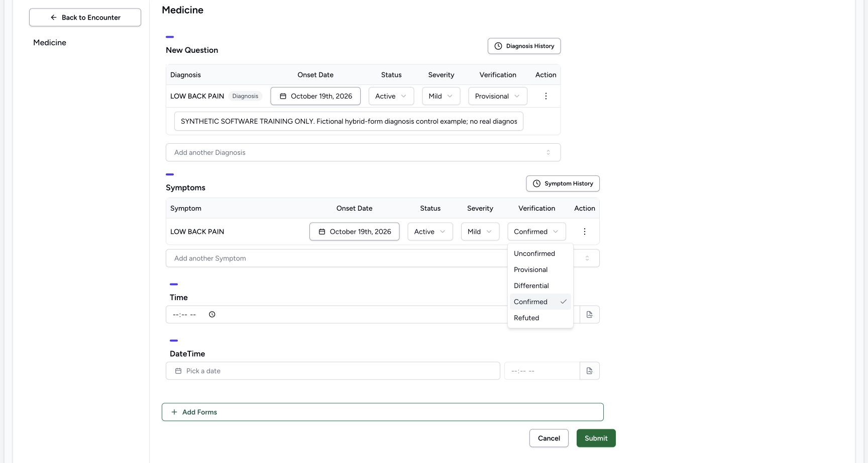Viewport: 868px width, 463px height.
Task: Click the Add Forms button
Action: tap(383, 412)
